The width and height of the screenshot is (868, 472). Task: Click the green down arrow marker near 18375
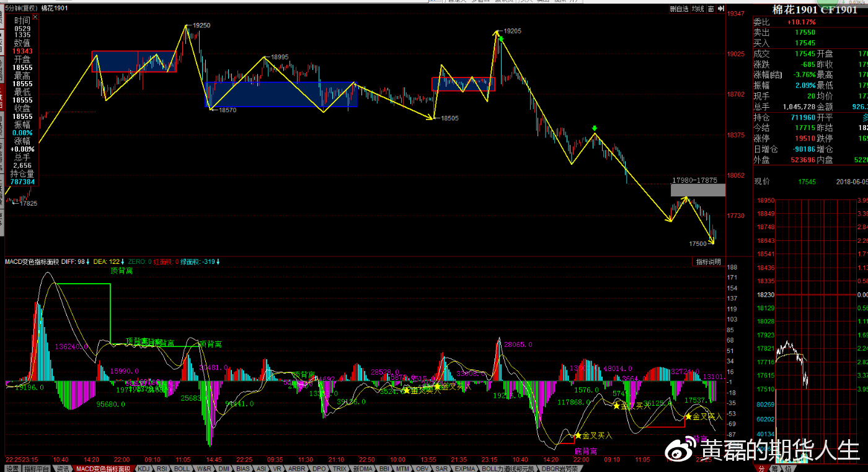pyautogui.click(x=595, y=129)
